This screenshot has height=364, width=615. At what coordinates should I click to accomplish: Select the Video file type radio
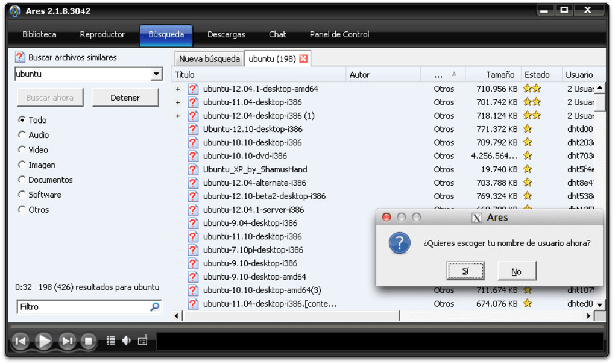pyautogui.click(x=22, y=149)
